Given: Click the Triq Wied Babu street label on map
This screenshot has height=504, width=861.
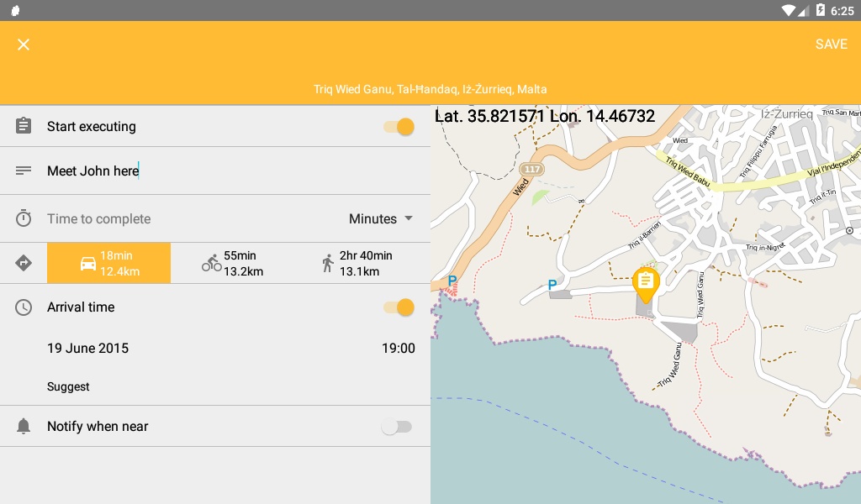Looking at the screenshot, I should (688, 171).
